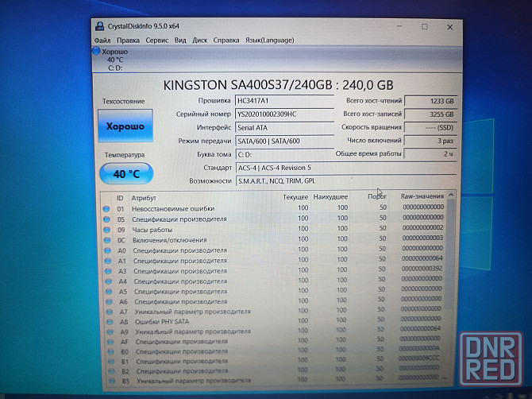Click the Атрибут column header

pyautogui.click(x=144, y=198)
